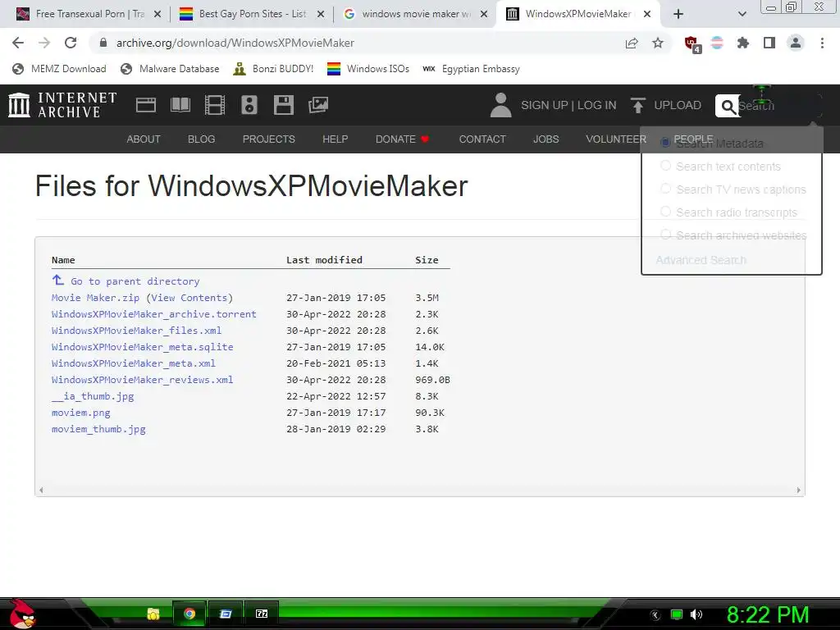The width and height of the screenshot is (840, 630).
Task: Click Go to parent directory link
Action: click(135, 281)
